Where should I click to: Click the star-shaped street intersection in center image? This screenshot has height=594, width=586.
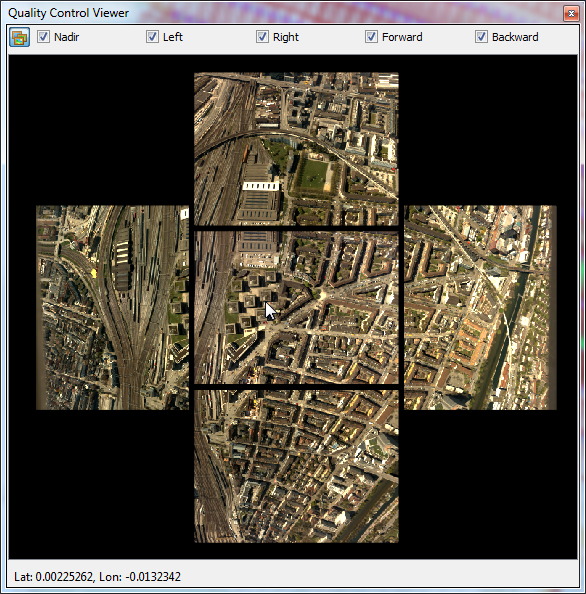point(322,294)
